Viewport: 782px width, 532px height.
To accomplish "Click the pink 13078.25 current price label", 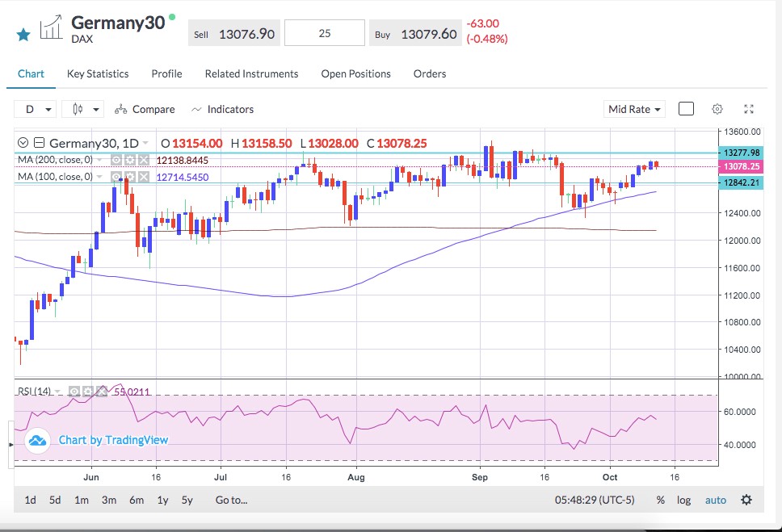I will pos(741,166).
